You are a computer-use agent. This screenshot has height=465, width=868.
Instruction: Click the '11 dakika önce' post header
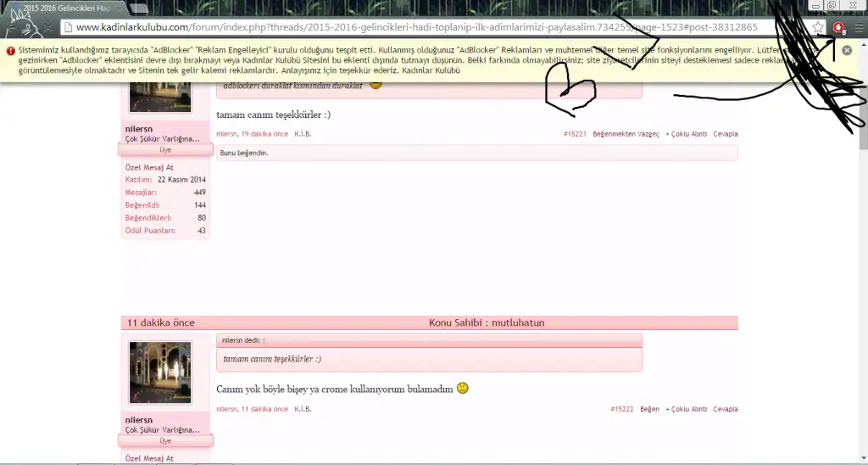coord(160,322)
